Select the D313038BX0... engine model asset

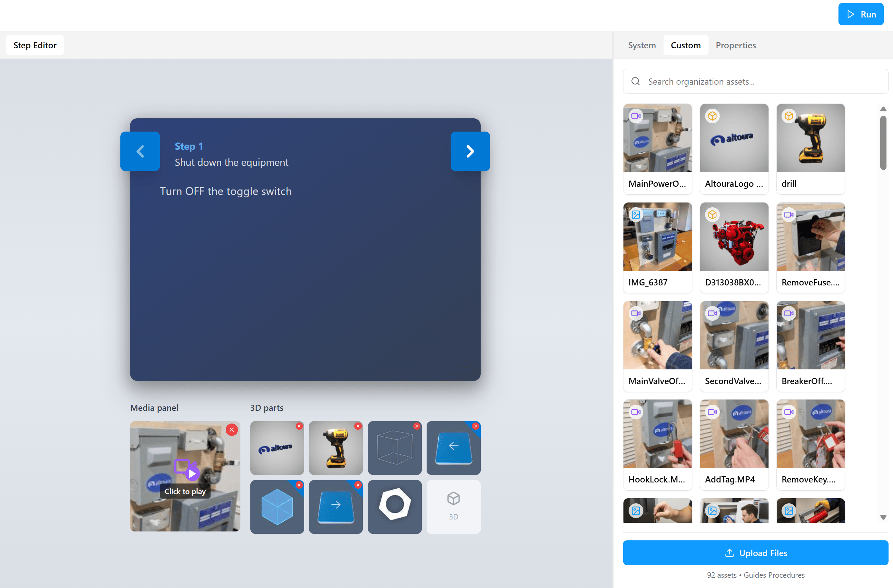point(734,247)
